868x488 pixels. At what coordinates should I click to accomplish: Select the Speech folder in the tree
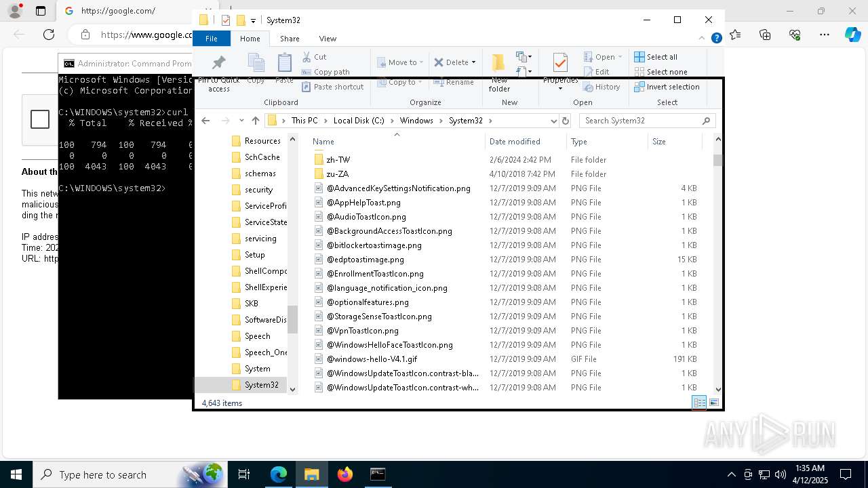(258, 336)
